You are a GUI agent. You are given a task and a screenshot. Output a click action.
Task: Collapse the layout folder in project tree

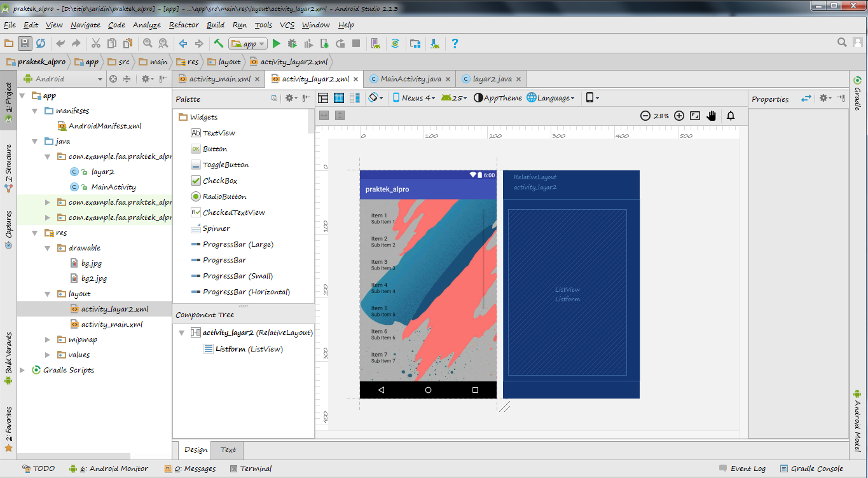pos(47,293)
